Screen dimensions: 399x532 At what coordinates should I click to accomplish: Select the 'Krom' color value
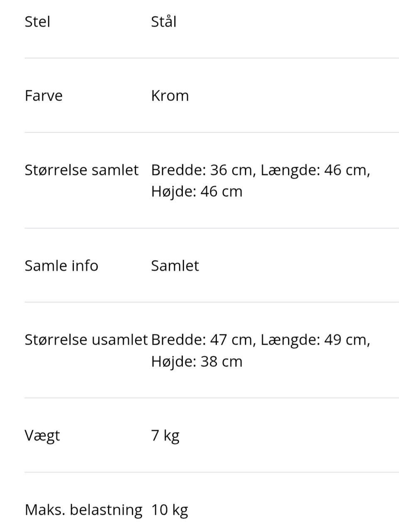(x=170, y=96)
